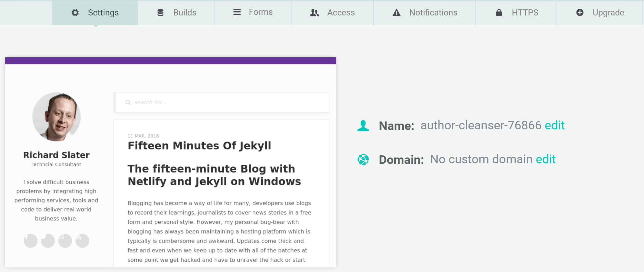644x272 pixels.
Task: Click the HTTPS lock icon
Action: point(499,12)
